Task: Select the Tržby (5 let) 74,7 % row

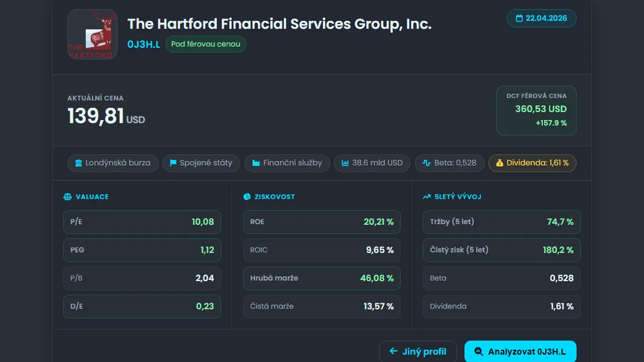Action: pyautogui.click(x=502, y=222)
